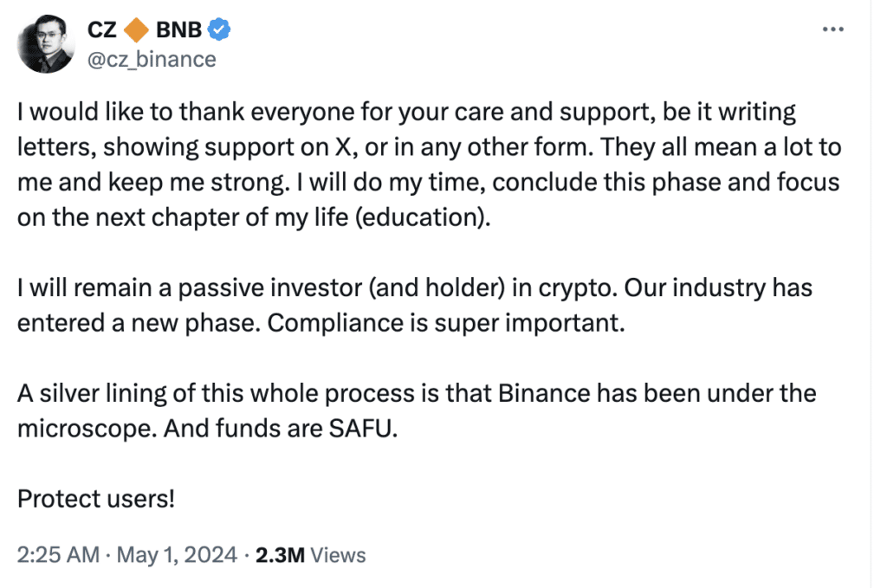Open the @cz_binance handle link
Image resolution: width=887 pixels, height=588 pixels.
[x=152, y=58]
